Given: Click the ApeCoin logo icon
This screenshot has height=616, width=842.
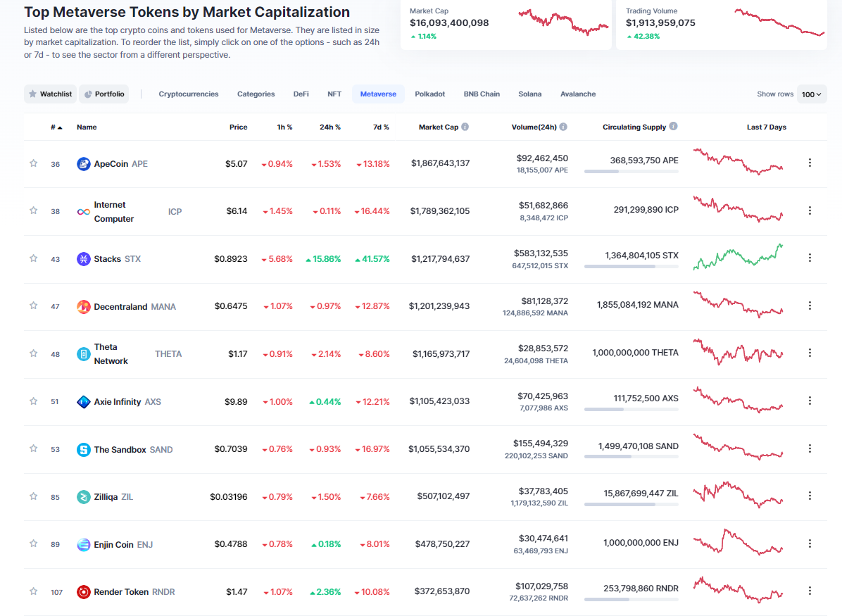Looking at the screenshot, I should (x=84, y=164).
